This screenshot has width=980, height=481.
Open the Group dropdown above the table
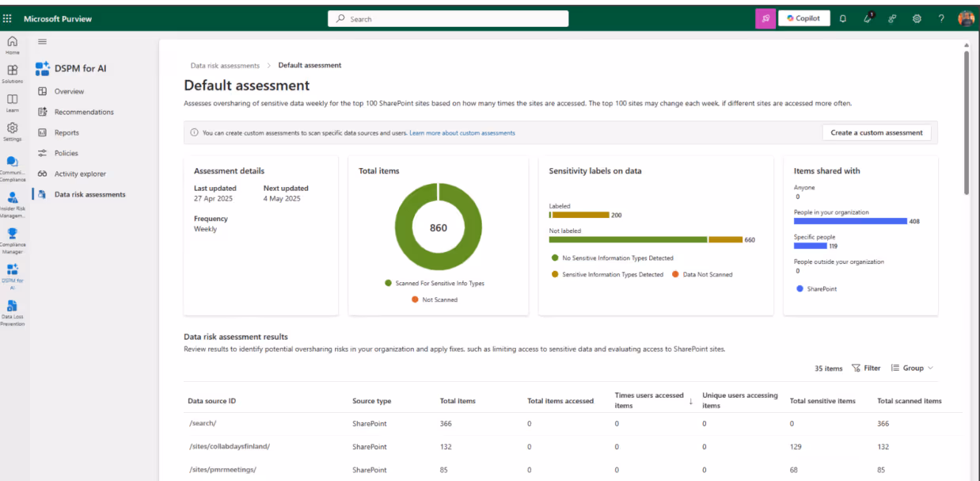coord(912,368)
